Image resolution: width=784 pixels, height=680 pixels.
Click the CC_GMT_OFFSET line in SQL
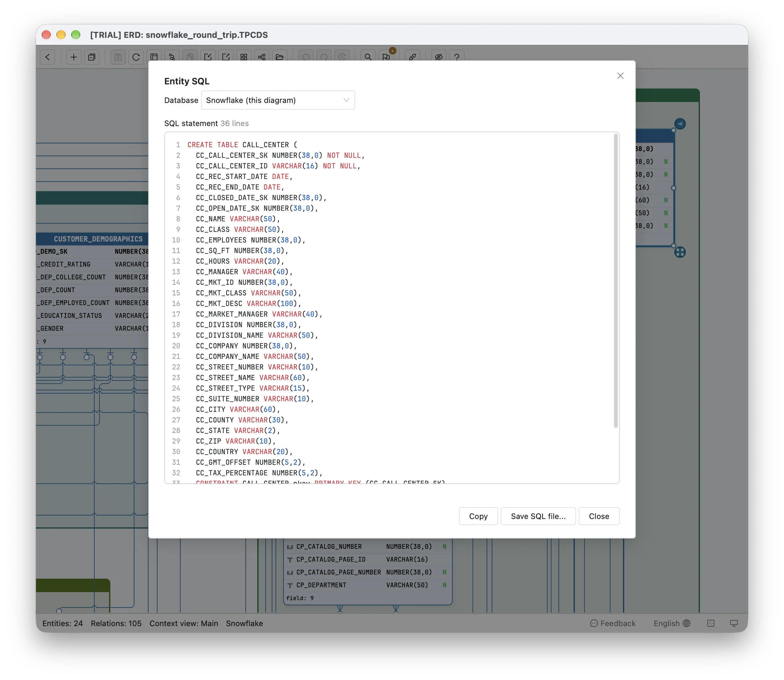coord(251,462)
